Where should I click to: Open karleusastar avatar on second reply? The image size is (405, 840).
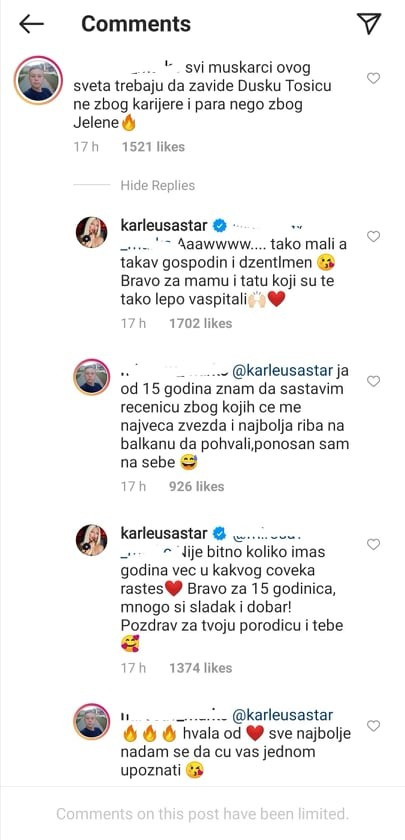91,540
